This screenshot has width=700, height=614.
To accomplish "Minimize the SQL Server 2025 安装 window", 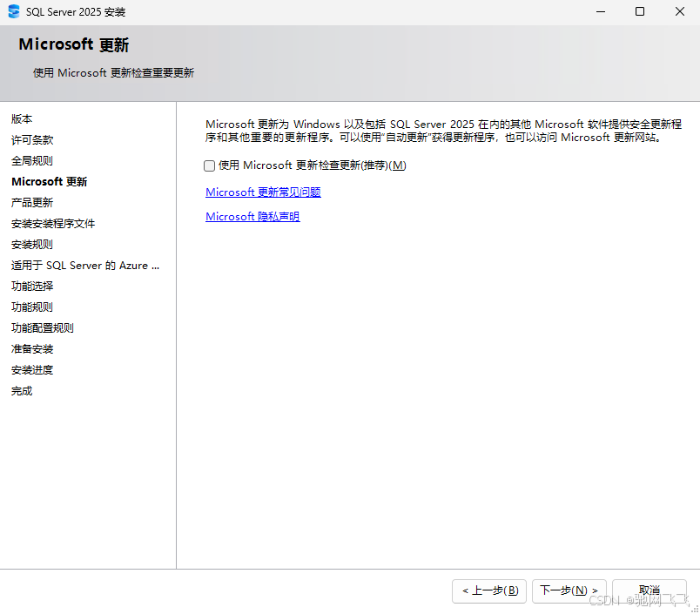I will coord(601,11).
